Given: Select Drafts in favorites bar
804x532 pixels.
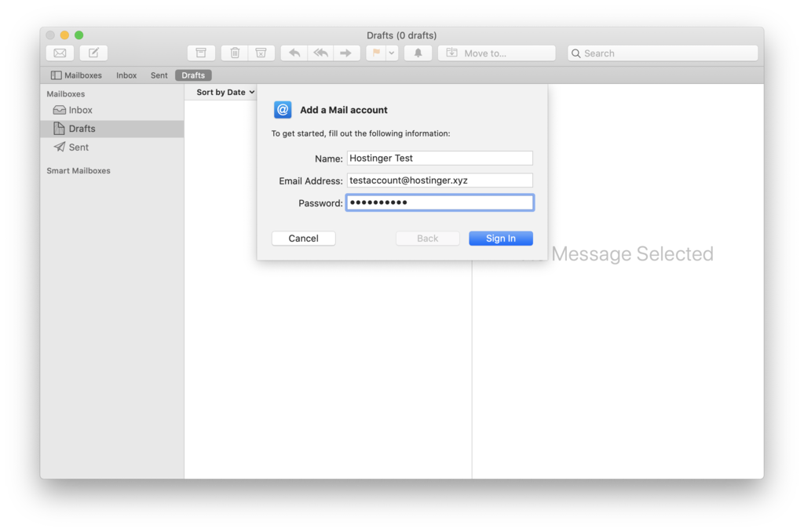Looking at the screenshot, I should pyautogui.click(x=193, y=75).
